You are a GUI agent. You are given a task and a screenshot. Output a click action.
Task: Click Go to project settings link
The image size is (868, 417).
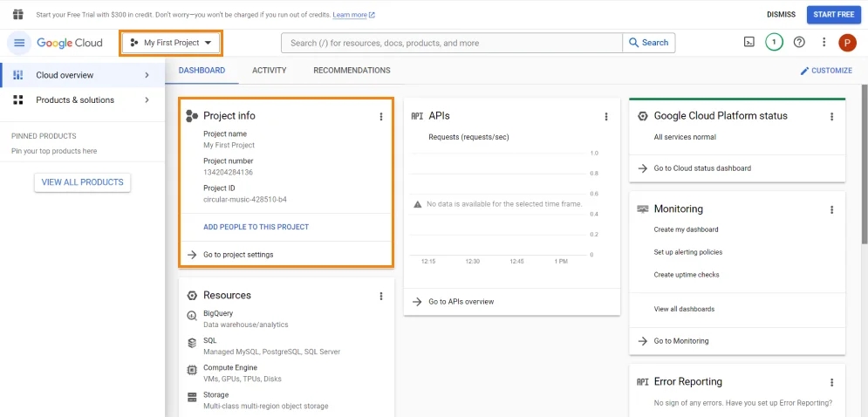coord(238,255)
